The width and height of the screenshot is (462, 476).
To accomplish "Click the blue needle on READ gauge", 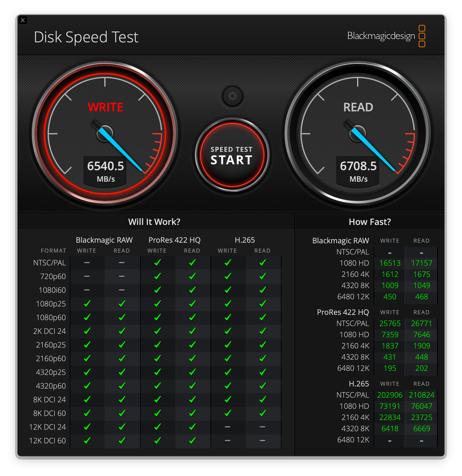I will tap(374, 150).
